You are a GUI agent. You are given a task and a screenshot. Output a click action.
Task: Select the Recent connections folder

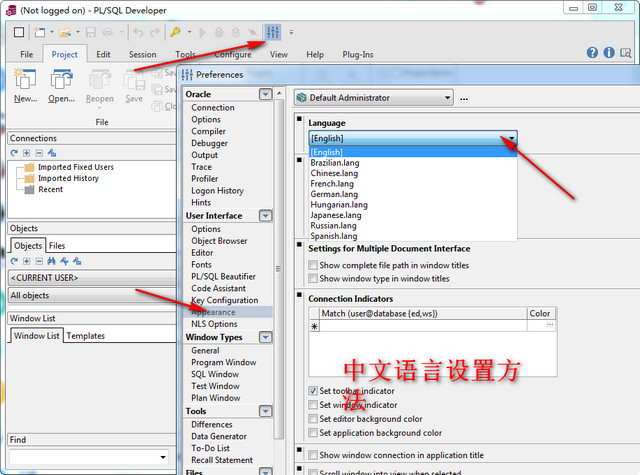click(50, 189)
